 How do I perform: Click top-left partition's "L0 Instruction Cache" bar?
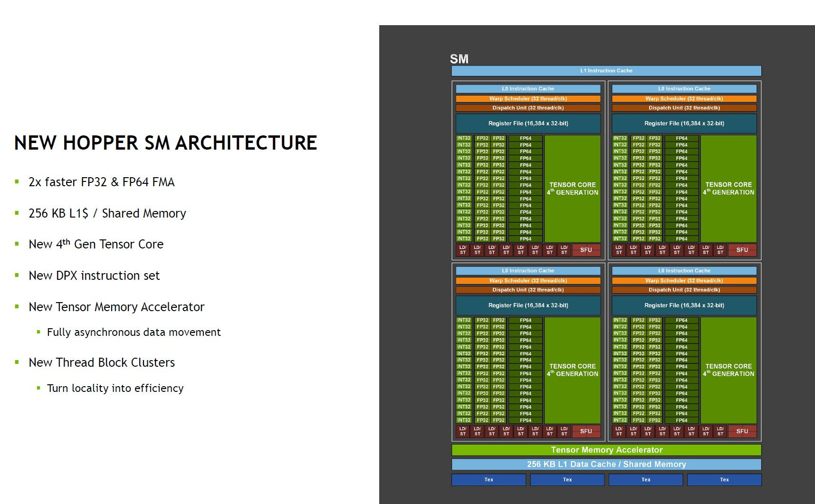point(528,89)
